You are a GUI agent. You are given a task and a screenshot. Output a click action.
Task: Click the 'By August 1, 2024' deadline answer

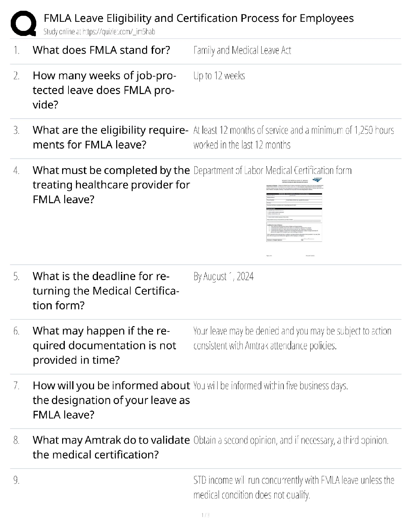223,276
